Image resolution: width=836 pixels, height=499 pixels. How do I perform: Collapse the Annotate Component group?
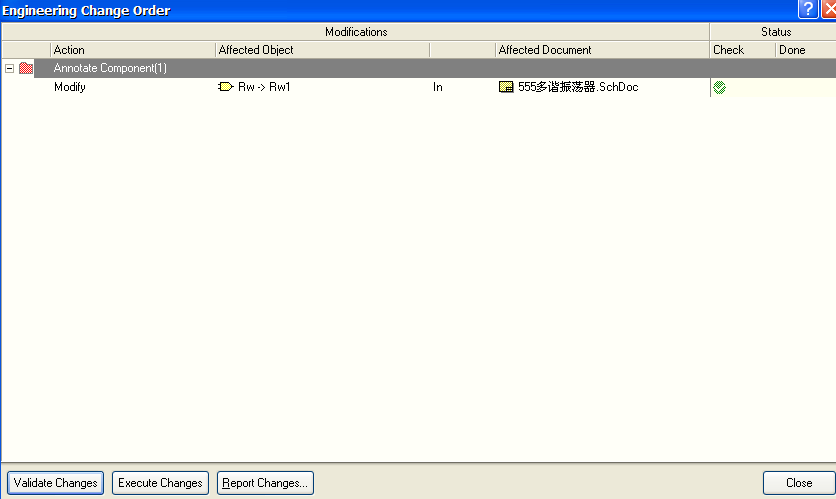click(x=10, y=68)
